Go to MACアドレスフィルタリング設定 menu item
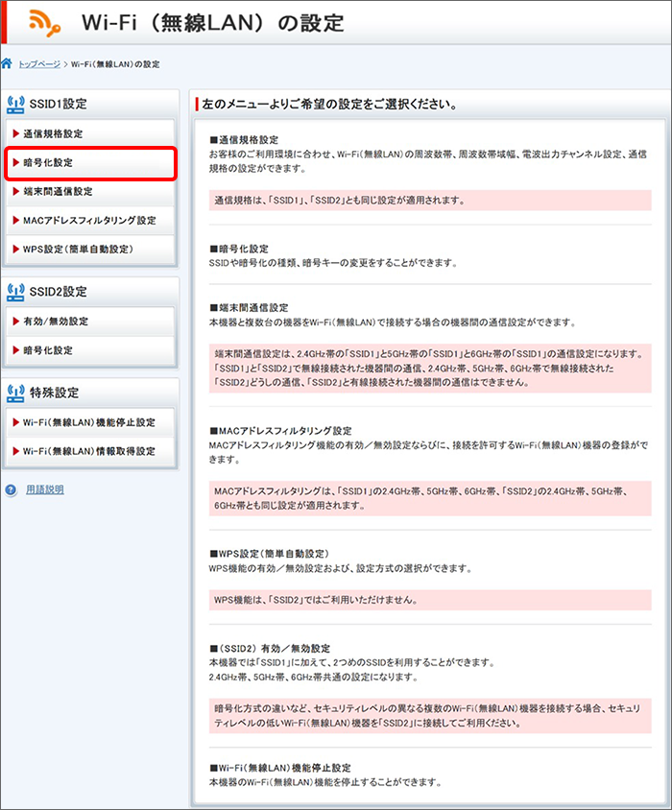This screenshot has height=810, width=672. point(90,221)
